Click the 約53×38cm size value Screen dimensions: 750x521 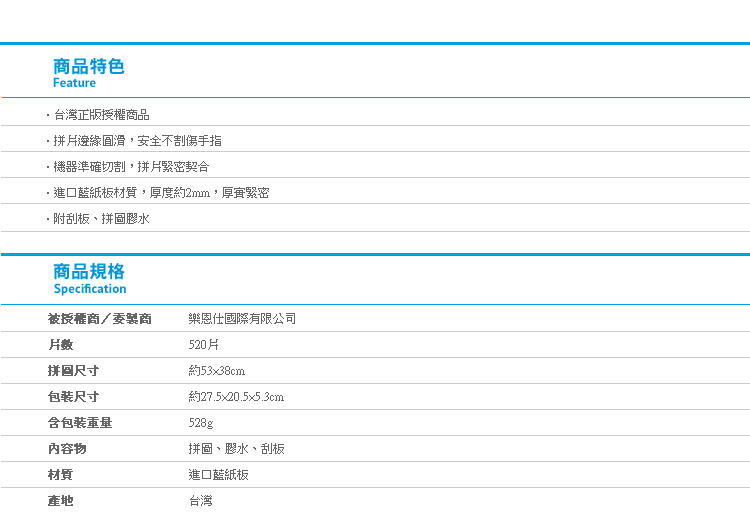coord(216,371)
